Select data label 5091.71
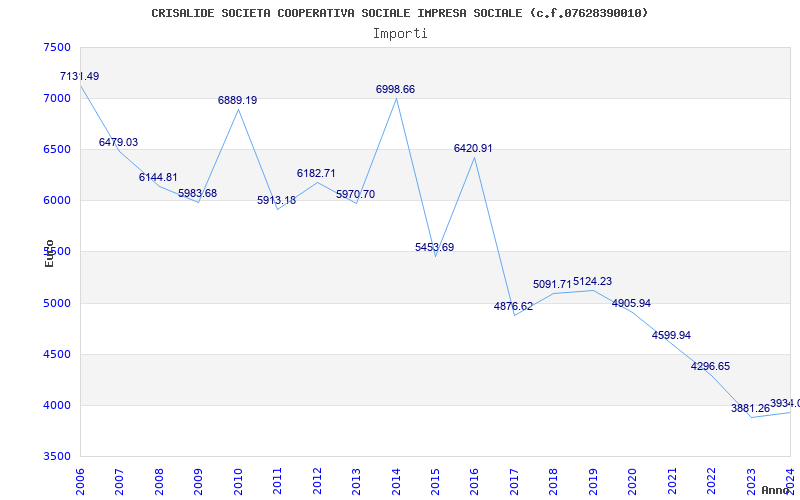800x500 pixels. pos(553,284)
